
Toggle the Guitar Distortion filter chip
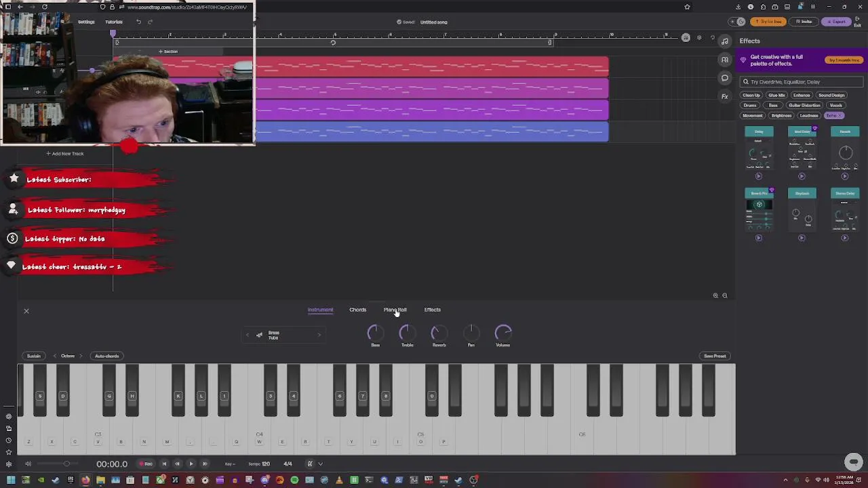[x=804, y=106]
